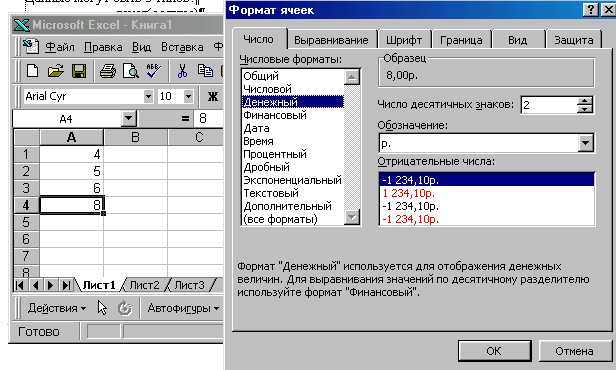Select the arrow pointer tool in drawing toolbar

[x=102, y=308]
